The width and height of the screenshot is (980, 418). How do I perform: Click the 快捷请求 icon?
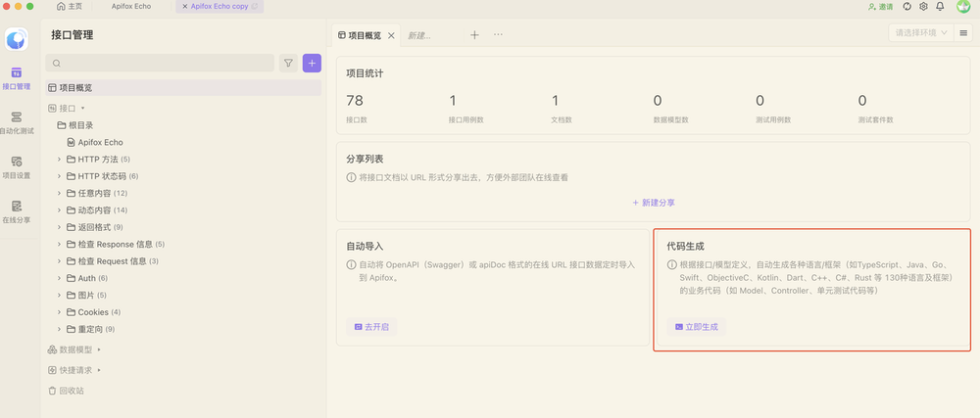tap(52, 370)
